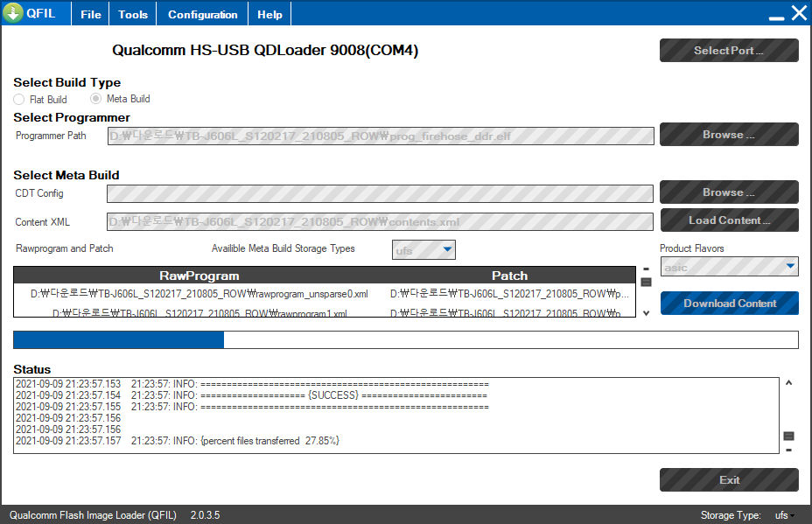Click the CDT Config input field
This screenshot has height=524, width=812.
pyautogui.click(x=380, y=193)
